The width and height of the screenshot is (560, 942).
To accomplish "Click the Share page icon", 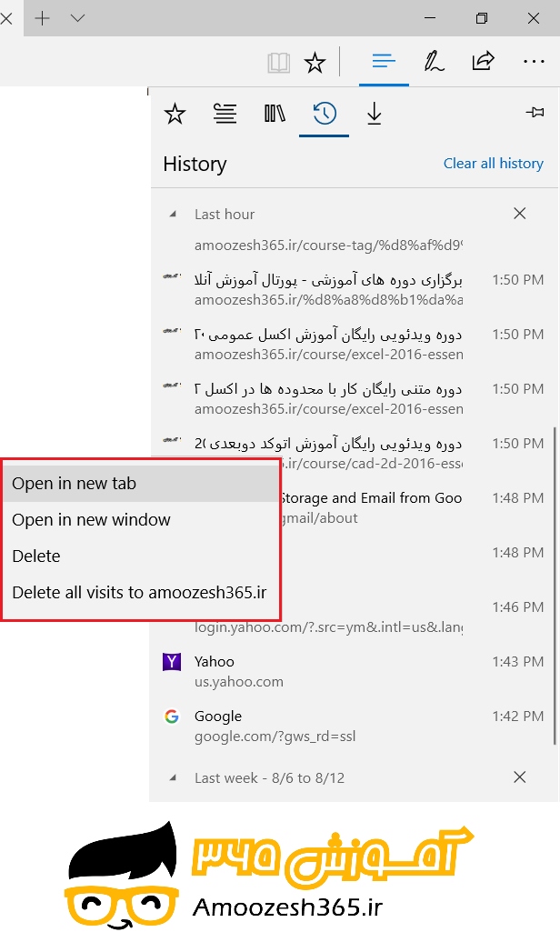I will (483, 61).
